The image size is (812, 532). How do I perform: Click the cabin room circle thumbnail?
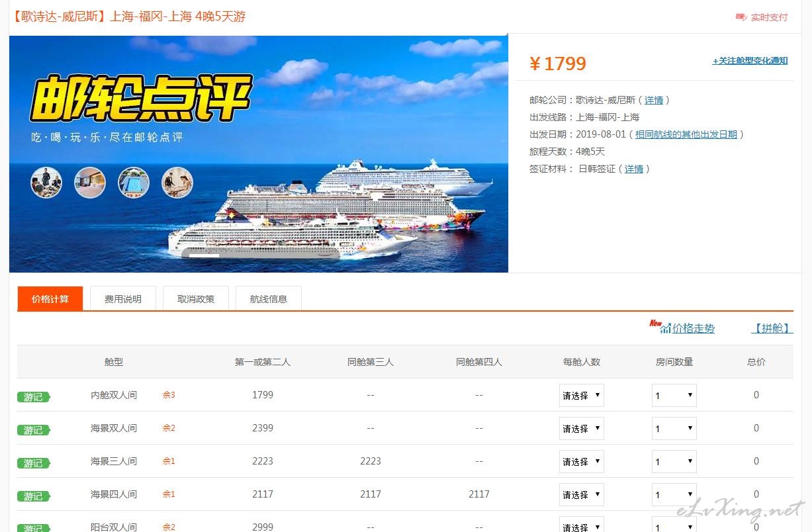coord(90,183)
